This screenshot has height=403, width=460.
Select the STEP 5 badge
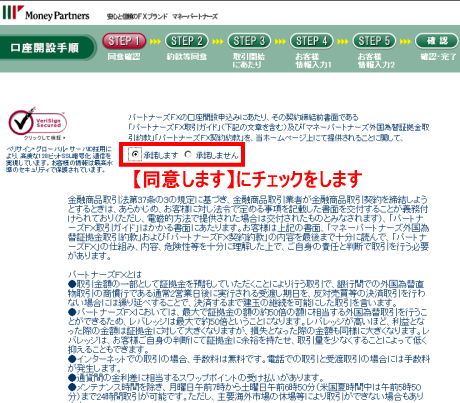(x=374, y=41)
